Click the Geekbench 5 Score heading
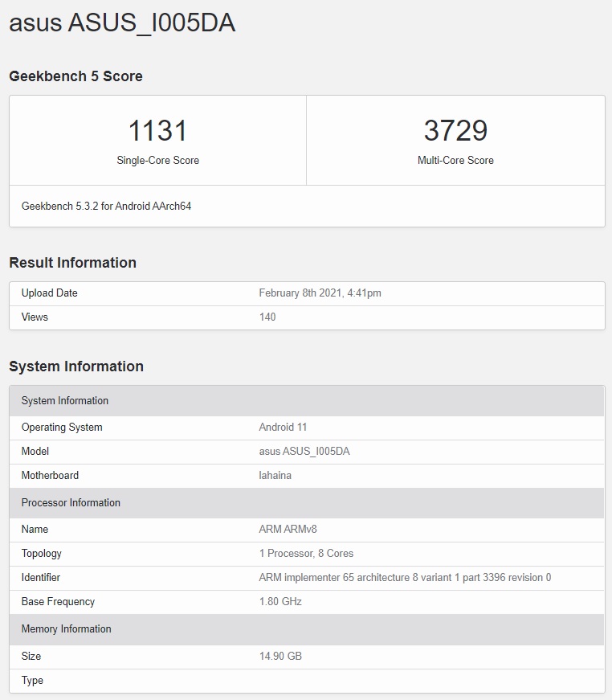Image resolution: width=612 pixels, height=700 pixels. point(75,76)
